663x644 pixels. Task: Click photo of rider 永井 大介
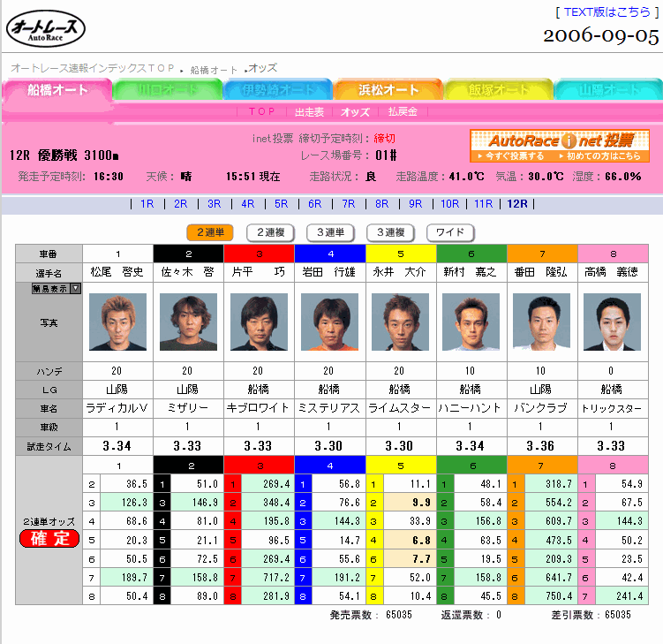[401, 322]
